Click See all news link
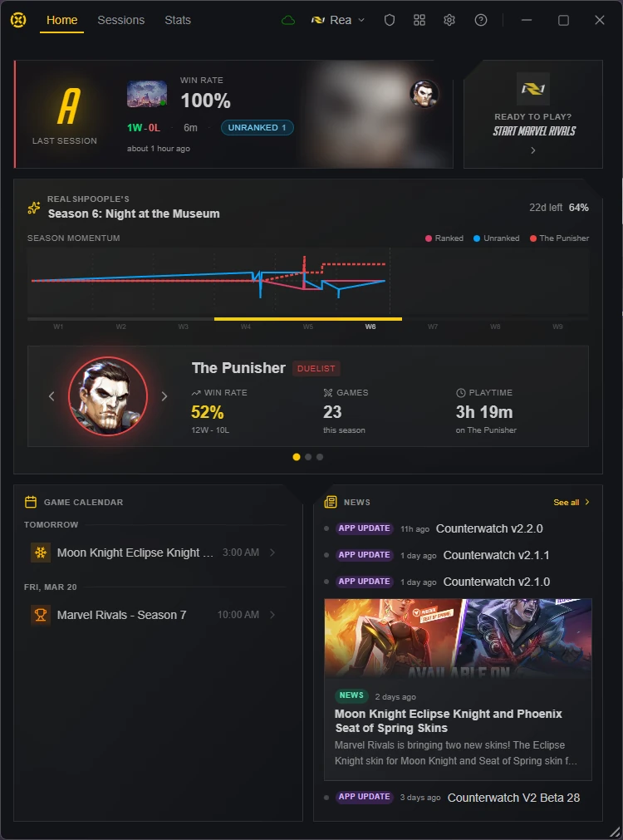 [x=571, y=503]
